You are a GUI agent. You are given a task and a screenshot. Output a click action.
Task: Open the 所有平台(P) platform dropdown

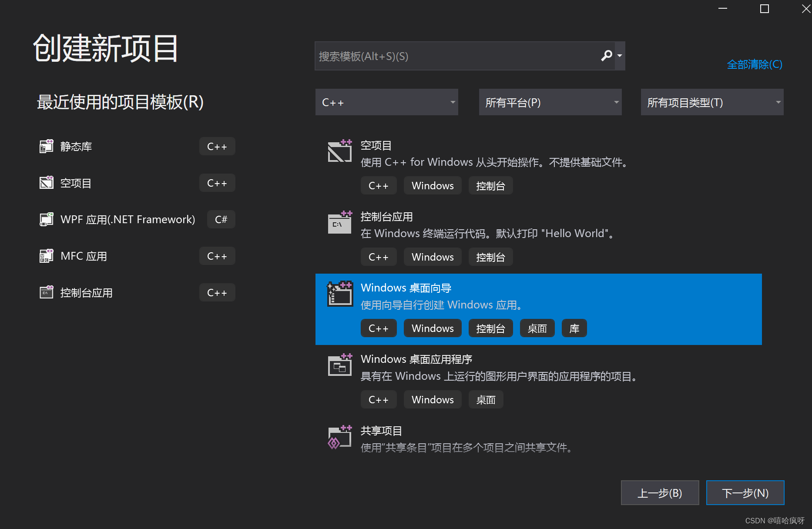pos(550,102)
